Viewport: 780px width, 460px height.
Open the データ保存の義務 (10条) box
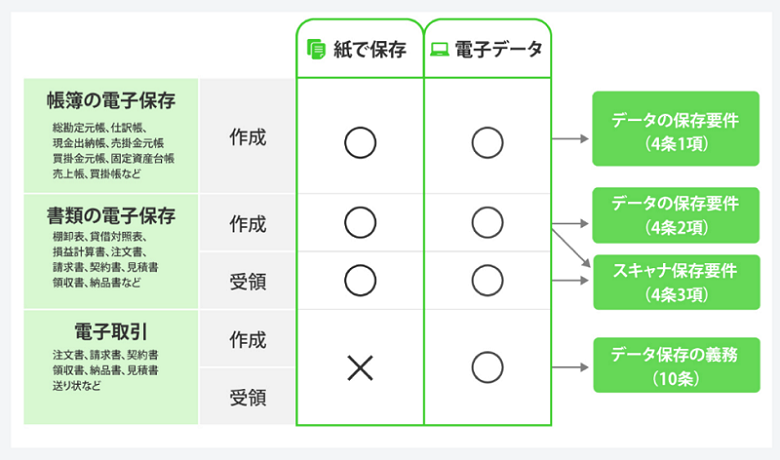click(x=676, y=365)
